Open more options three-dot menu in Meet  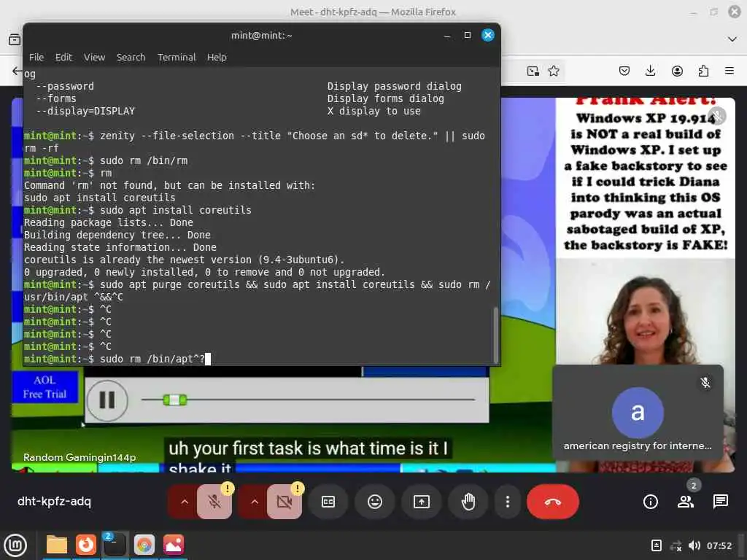508,502
